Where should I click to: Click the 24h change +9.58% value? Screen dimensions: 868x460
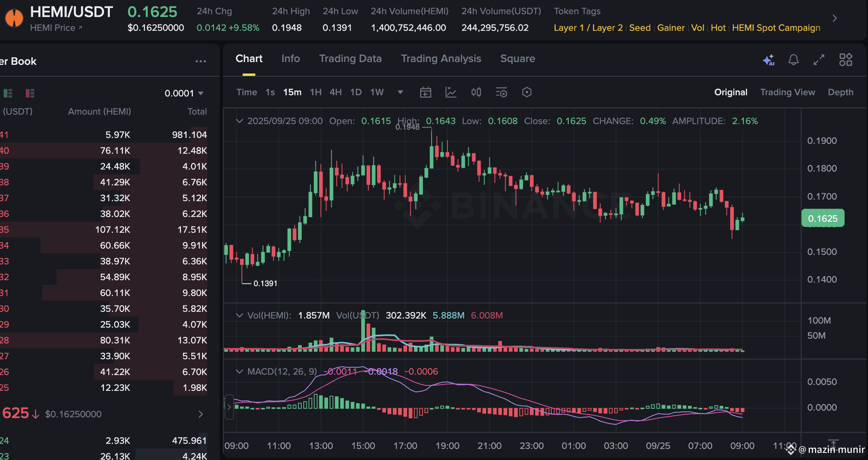[x=243, y=28]
